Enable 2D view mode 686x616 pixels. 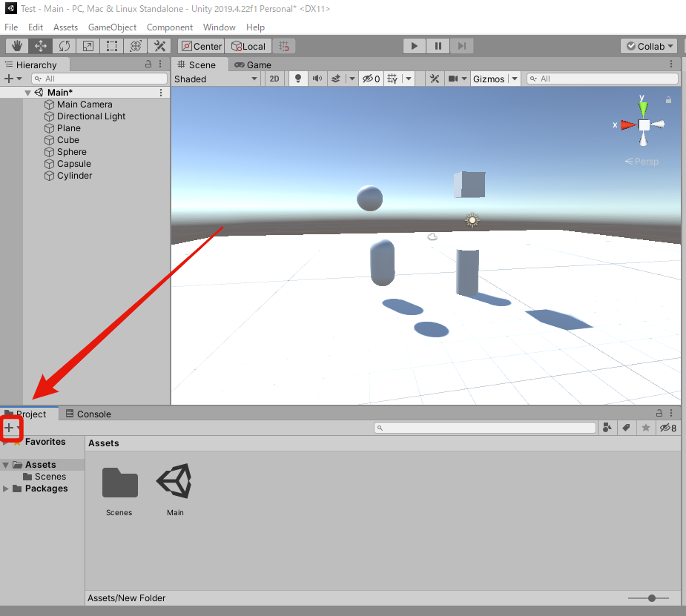(x=274, y=79)
